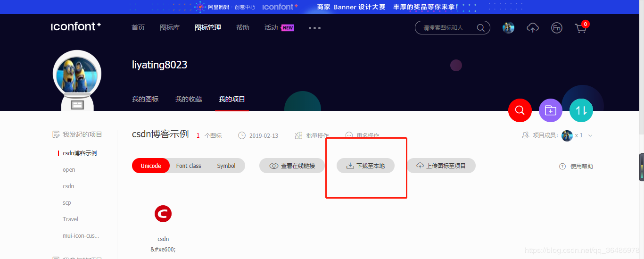The height and width of the screenshot is (259, 644).
Task: Select open project in sidebar
Action: [x=69, y=169]
